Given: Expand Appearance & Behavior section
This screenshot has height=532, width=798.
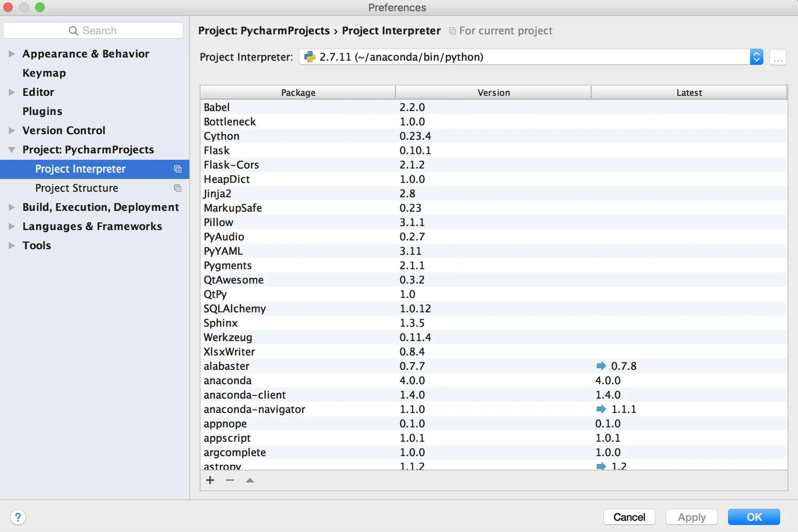Looking at the screenshot, I should tap(12, 54).
